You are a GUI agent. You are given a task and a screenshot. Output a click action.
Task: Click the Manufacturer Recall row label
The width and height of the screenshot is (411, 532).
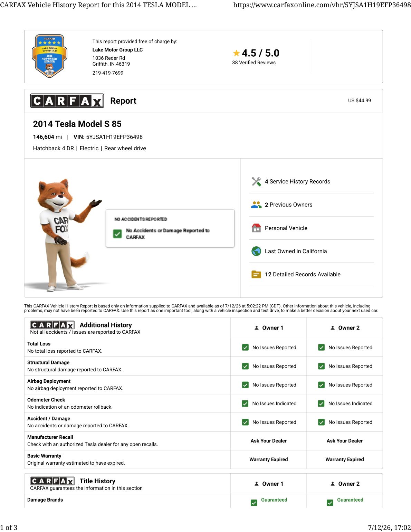pos(50,437)
